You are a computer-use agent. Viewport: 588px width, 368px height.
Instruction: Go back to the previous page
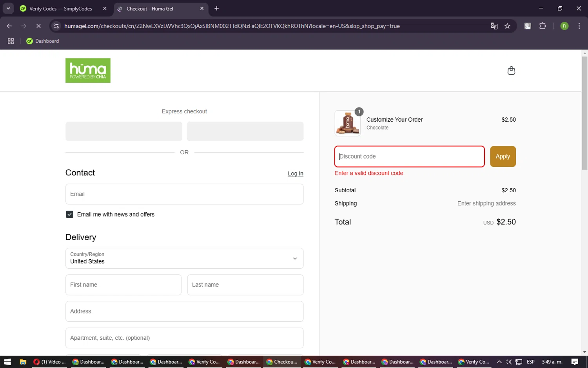coord(9,26)
